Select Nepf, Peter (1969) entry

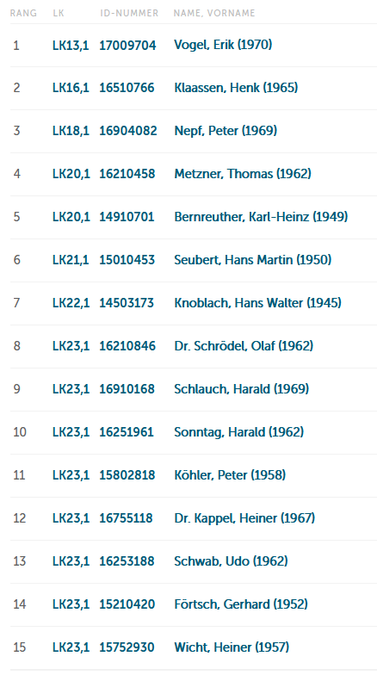[226, 131]
